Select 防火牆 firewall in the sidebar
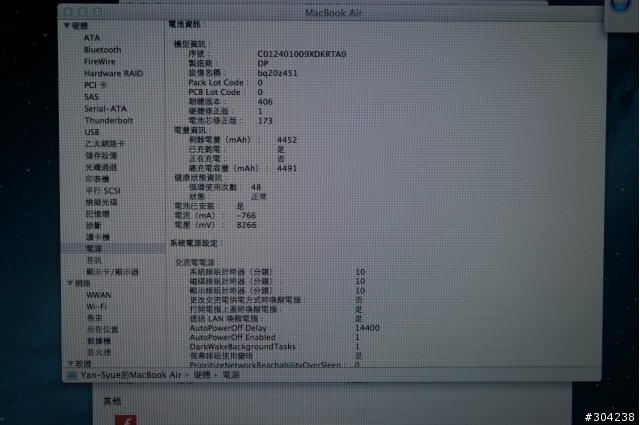 pyautogui.click(x=98, y=352)
